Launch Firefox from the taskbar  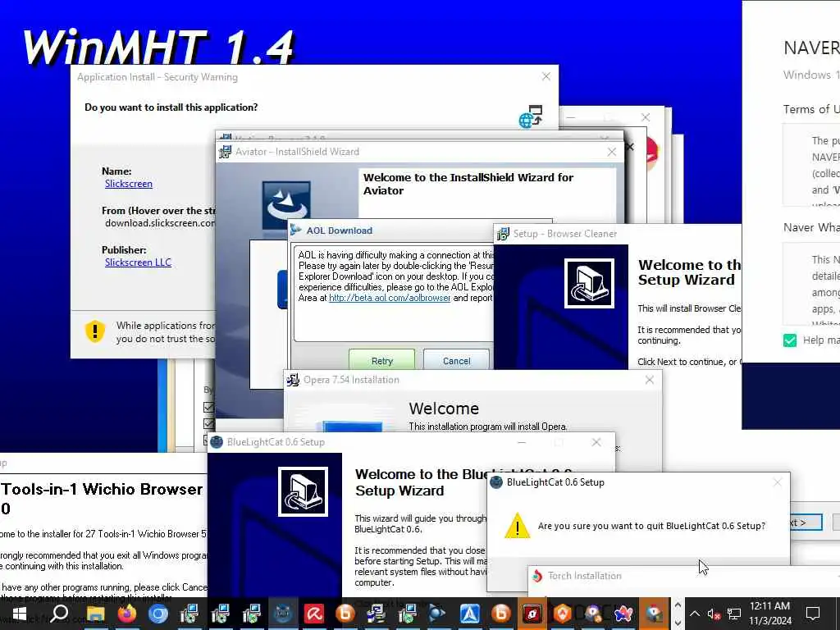(127, 614)
